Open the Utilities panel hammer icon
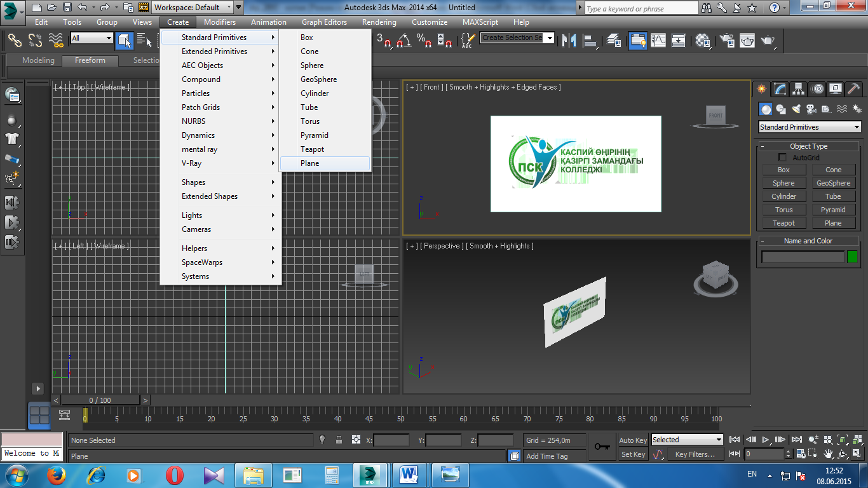This screenshot has height=488, width=868. [854, 89]
